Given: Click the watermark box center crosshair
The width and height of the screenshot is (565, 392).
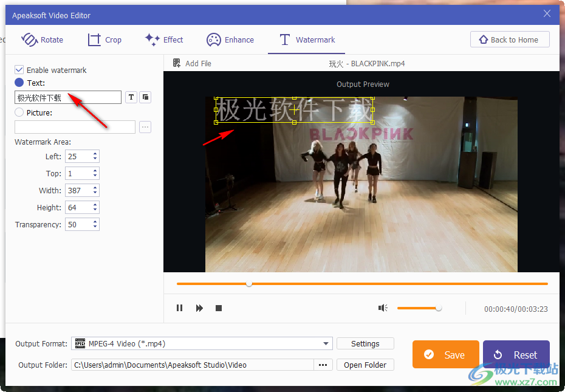Looking at the screenshot, I should click(x=295, y=110).
